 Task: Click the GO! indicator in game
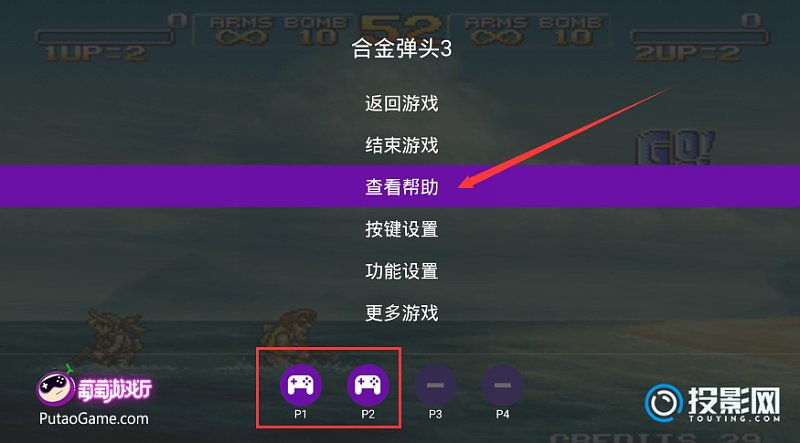point(675,147)
